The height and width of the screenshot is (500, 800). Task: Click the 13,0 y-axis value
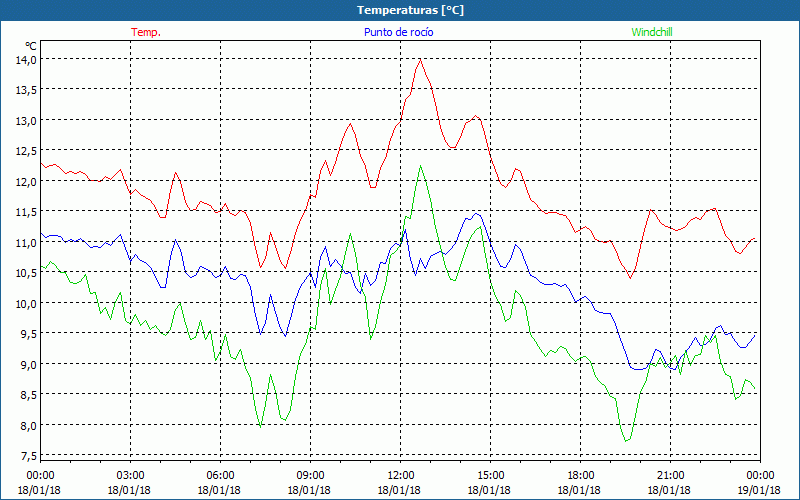tap(26, 120)
